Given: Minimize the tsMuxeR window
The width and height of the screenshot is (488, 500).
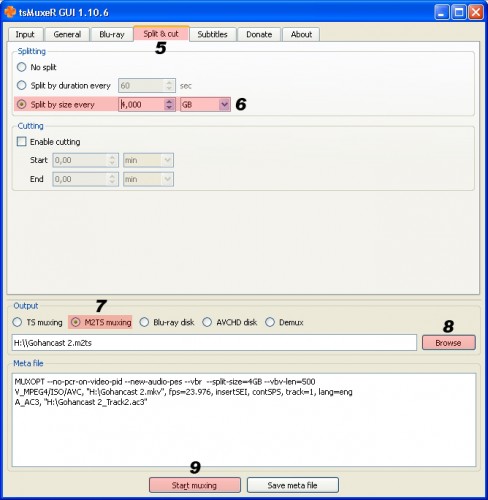Looking at the screenshot, I should pos(442,13).
